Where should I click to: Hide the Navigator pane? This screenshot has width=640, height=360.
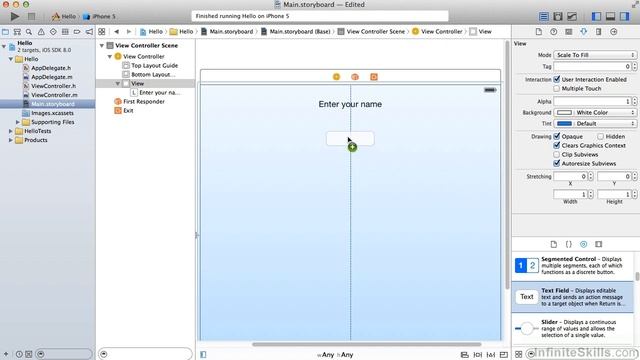[x=596, y=16]
